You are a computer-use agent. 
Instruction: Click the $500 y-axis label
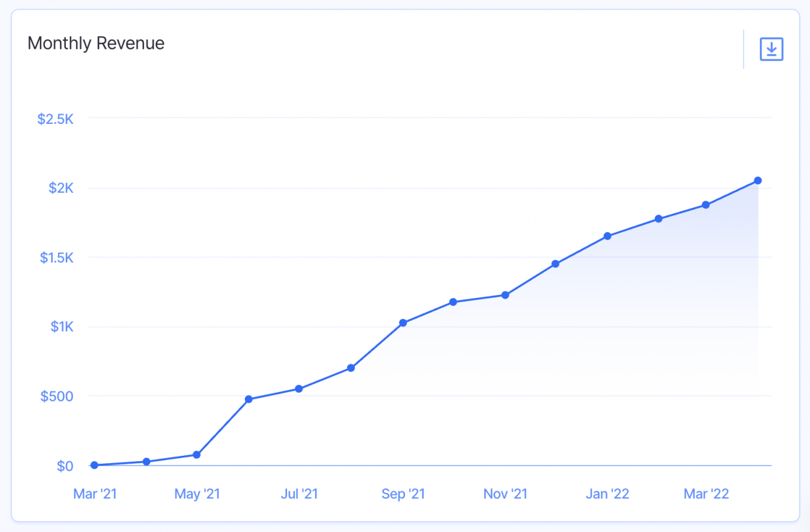[57, 397]
